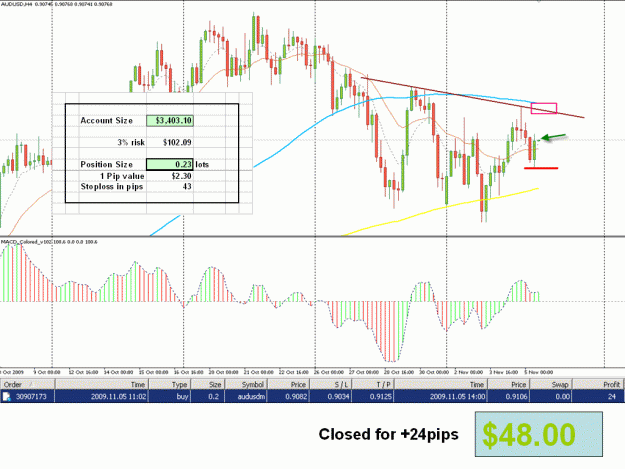Viewport: 625px width, 469px height.
Task: Click the Order column header
Action: (x=28, y=385)
